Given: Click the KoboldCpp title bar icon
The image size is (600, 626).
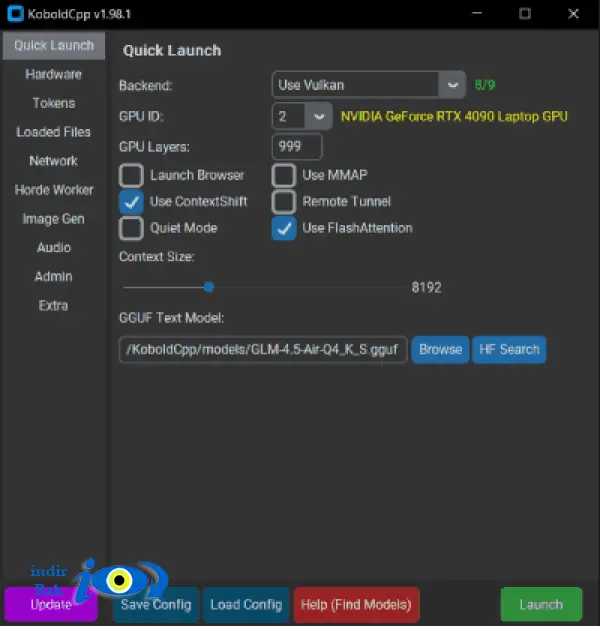Looking at the screenshot, I should (16, 14).
